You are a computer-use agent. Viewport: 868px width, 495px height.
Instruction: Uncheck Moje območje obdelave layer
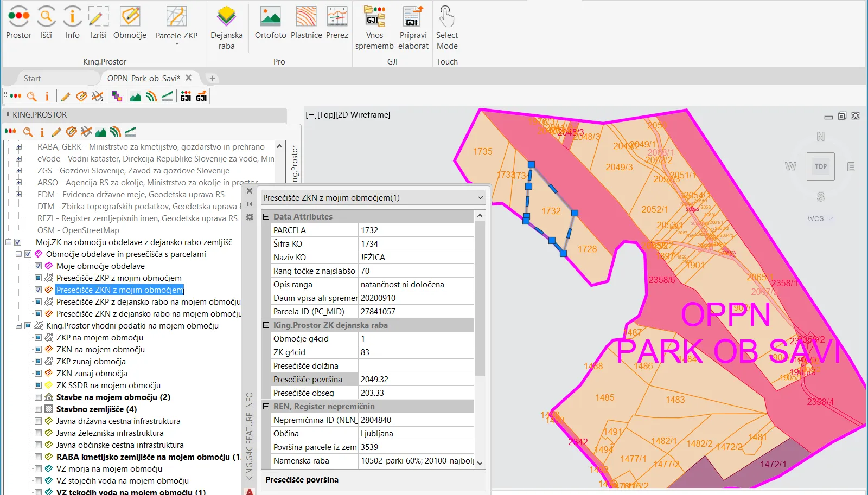coord(38,266)
